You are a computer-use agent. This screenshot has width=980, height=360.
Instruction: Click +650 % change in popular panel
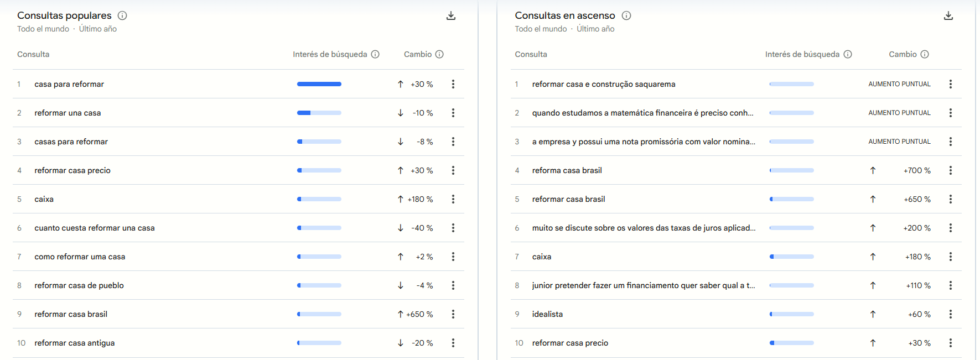(419, 314)
